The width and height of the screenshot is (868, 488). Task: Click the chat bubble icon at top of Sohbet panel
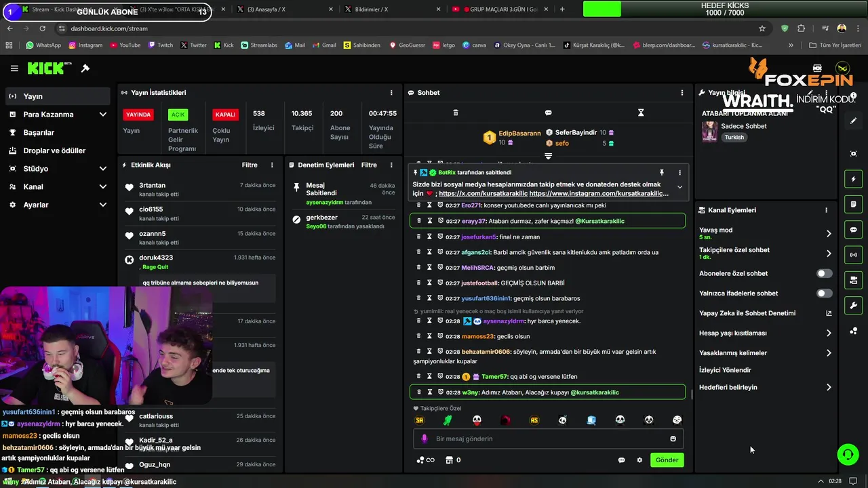[x=548, y=113]
